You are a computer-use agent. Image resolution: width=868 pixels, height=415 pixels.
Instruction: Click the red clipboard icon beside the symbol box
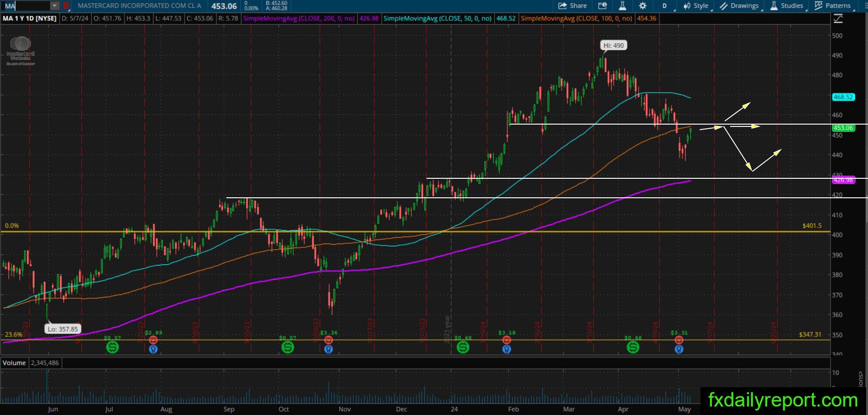66,6
